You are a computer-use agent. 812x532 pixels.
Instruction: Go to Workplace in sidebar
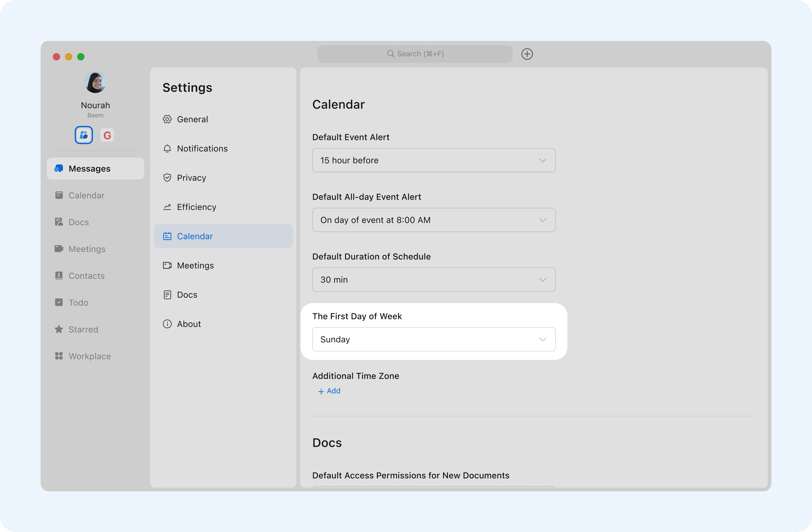click(x=89, y=356)
